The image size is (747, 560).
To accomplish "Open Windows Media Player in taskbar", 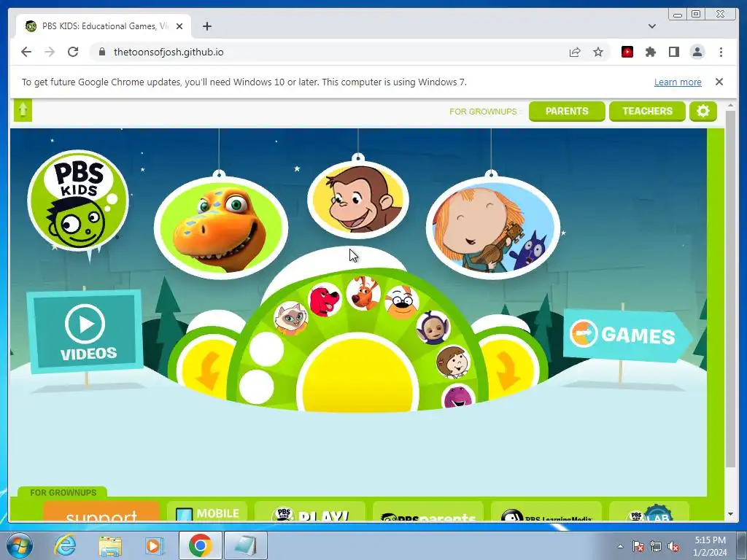I will point(155,545).
